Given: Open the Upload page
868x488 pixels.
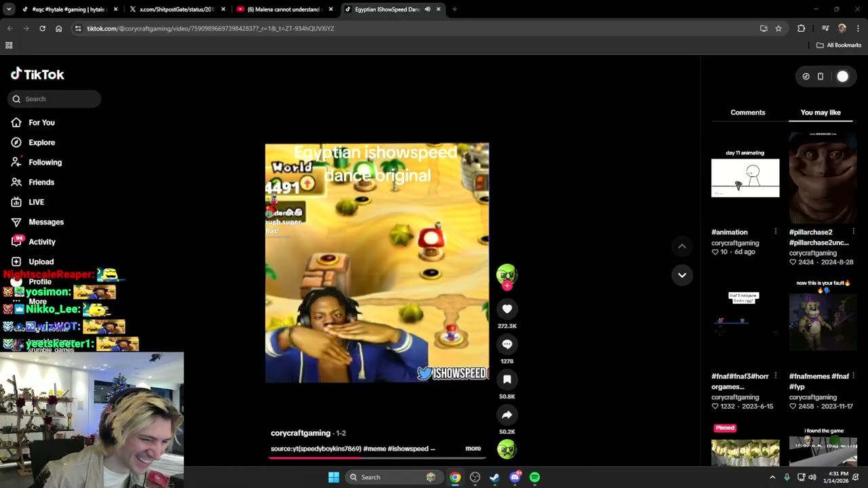Looking at the screenshot, I should [x=41, y=262].
